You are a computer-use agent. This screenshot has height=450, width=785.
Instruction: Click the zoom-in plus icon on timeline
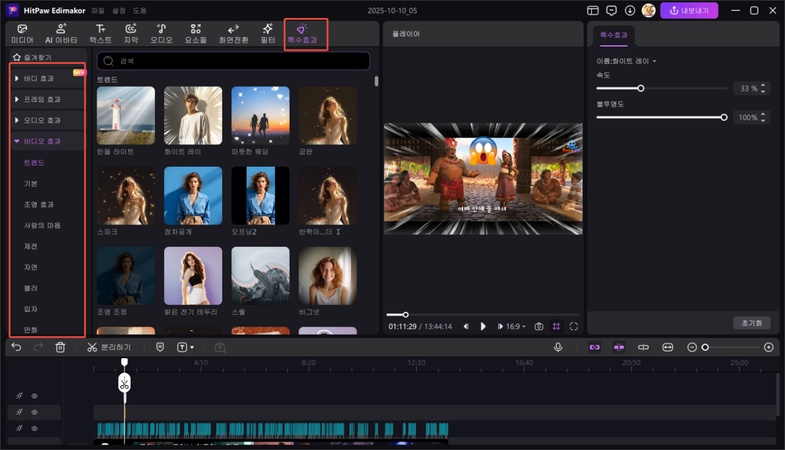[x=768, y=347]
